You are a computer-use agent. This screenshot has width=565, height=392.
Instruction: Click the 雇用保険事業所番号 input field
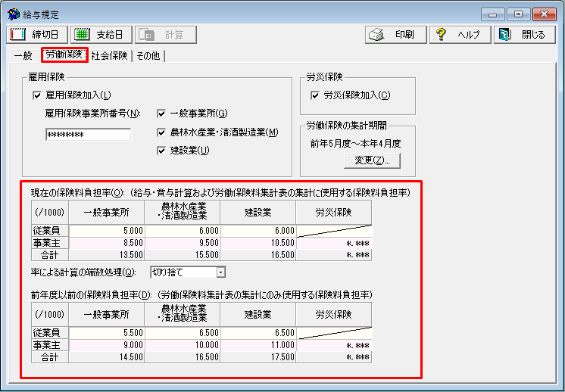(88, 135)
